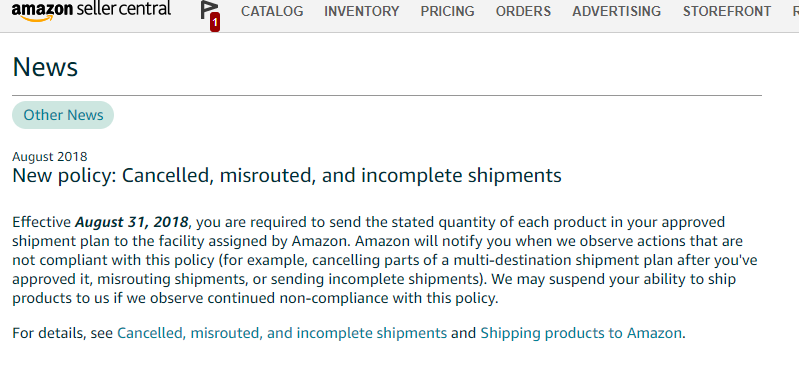Click the New policy article headline
The image size is (799, 390).
click(287, 175)
